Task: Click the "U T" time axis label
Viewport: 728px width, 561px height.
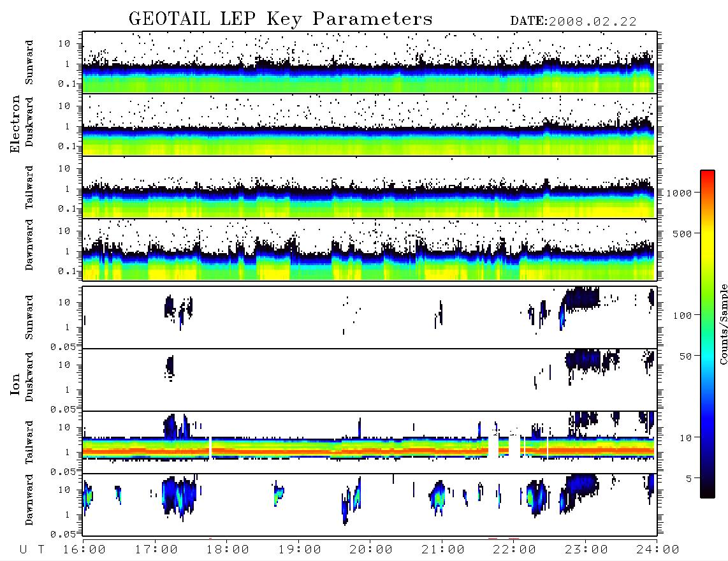Action: click(33, 550)
